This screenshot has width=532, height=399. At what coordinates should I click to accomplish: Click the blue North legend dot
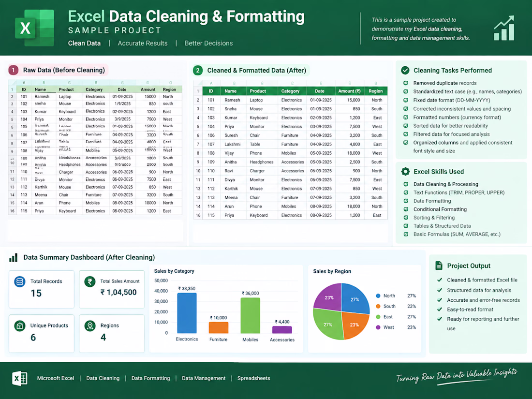tap(378, 296)
